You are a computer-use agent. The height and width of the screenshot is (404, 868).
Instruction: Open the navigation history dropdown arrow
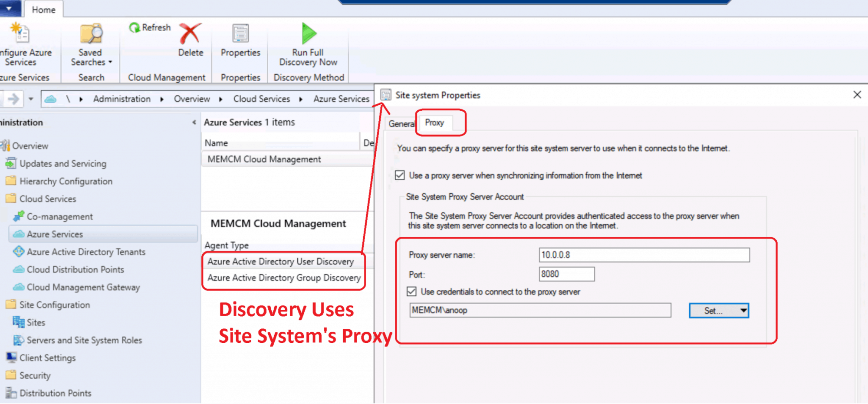point(31,99)
